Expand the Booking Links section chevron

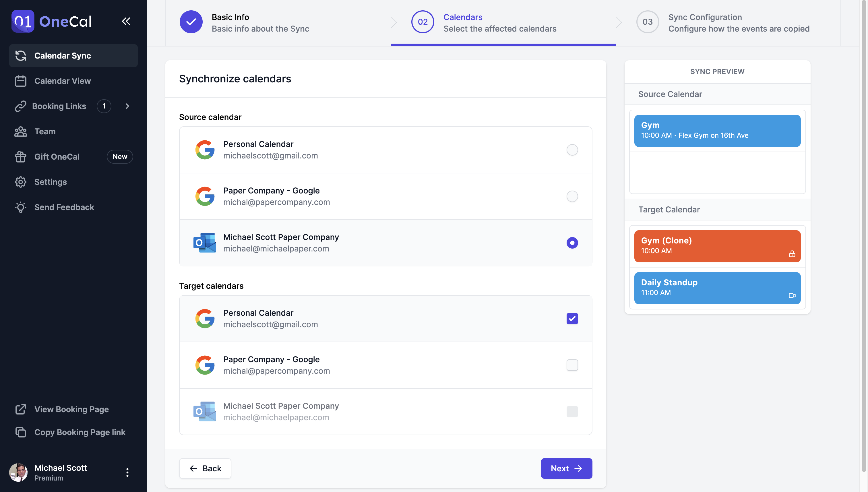127,106
